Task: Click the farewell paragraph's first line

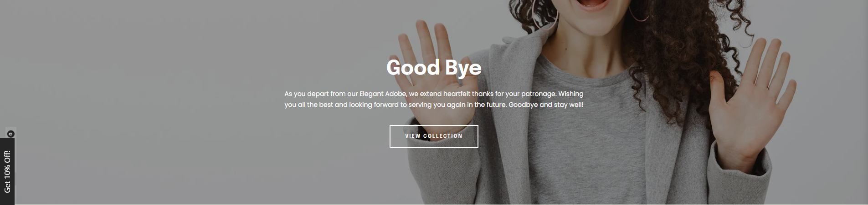Action: 434,94
